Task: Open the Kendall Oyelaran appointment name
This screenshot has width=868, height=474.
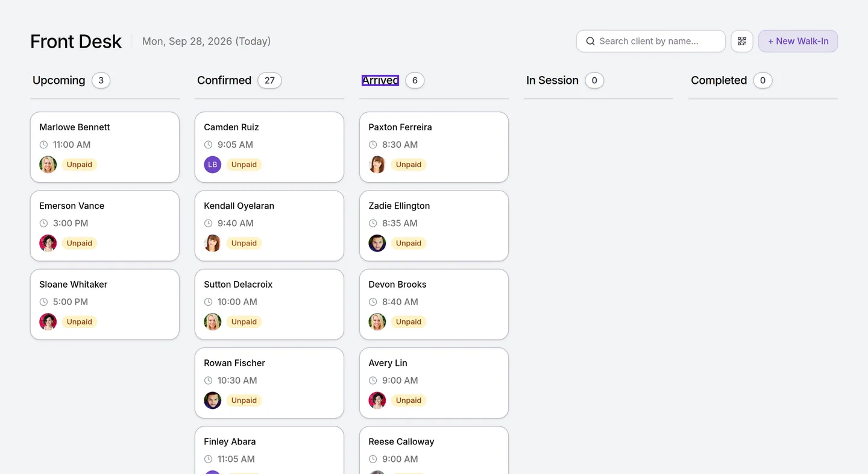Action: point(239,206)
